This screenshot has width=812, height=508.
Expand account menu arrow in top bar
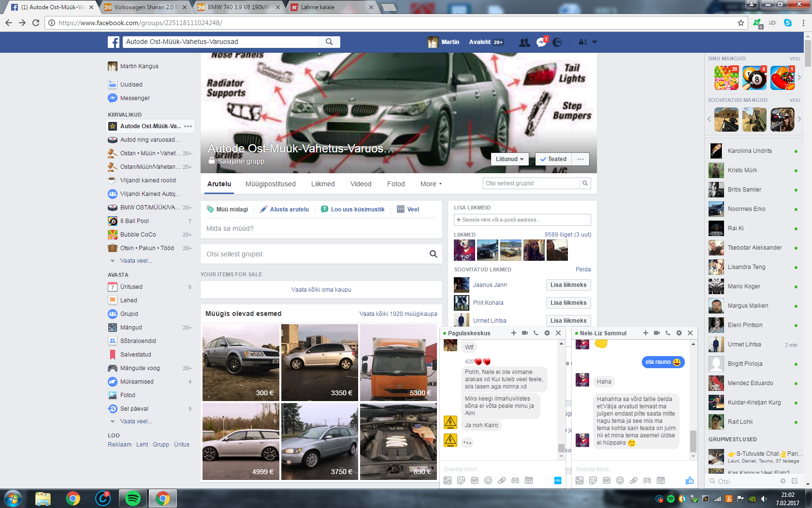(594, 42)
